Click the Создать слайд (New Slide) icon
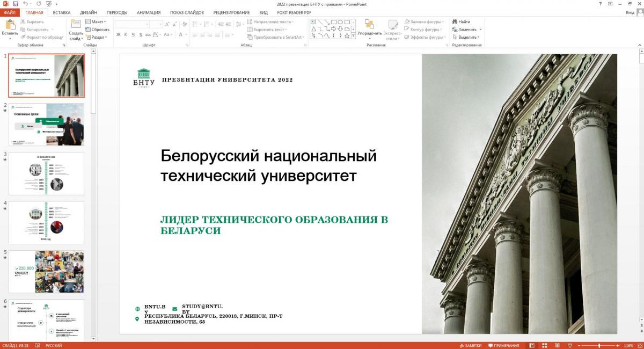 [76, 25]
